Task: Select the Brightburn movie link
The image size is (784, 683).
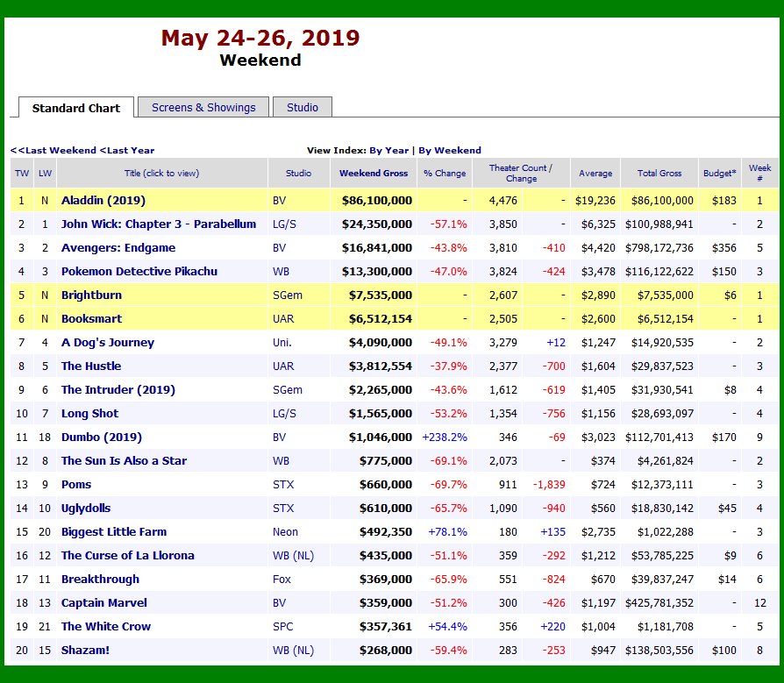Action: point(91,295)
